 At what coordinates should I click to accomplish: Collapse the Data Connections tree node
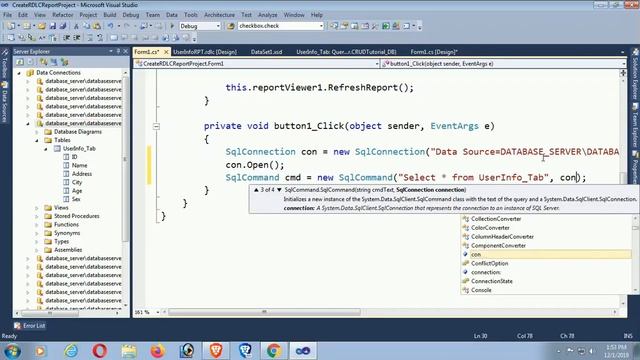pos(19,73)
